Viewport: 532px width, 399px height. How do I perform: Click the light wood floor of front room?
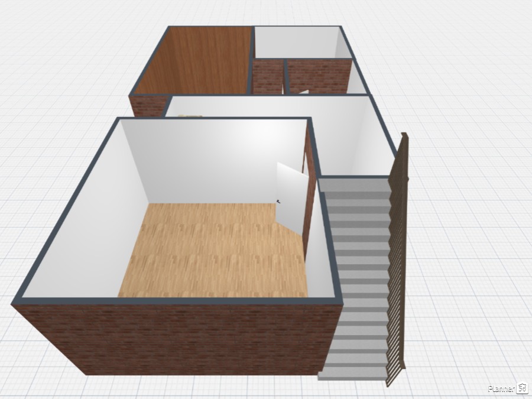[213, 251]
